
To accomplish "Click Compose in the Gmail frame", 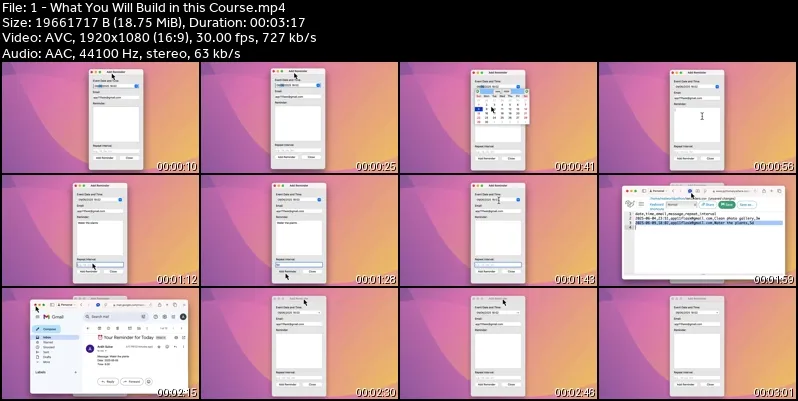I will coord(46,329).
